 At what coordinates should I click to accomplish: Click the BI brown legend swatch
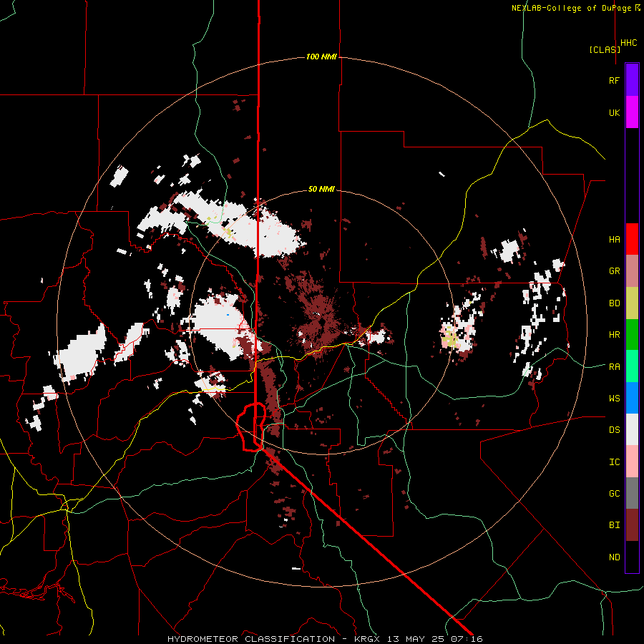(632, 525)
